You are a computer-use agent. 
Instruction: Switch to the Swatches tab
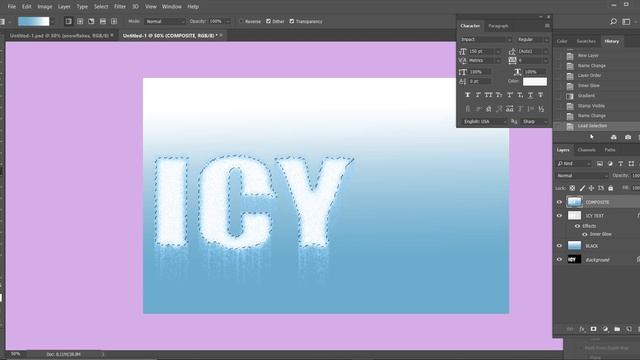tap(586, 41)
